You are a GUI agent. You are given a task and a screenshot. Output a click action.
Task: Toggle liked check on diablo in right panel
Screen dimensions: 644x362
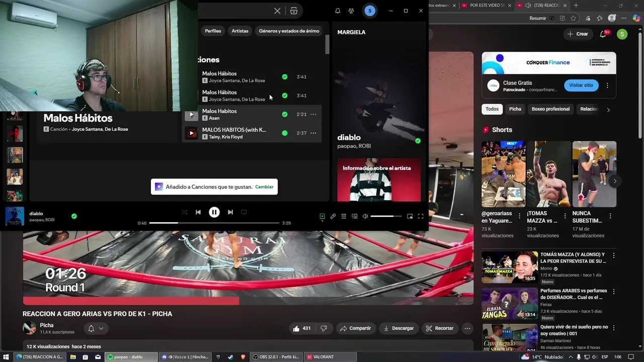pyautogui.click(x=418, y=141)
